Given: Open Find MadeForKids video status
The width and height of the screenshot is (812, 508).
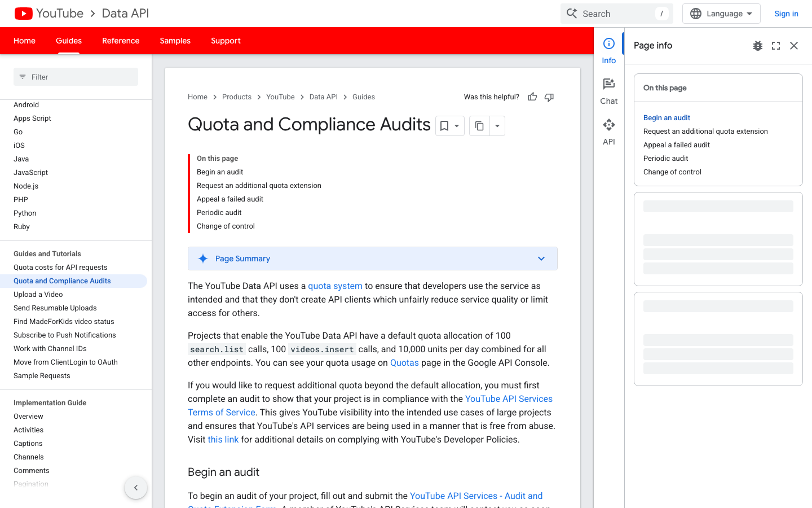Looking at the screenshot, I should point(64,322).
